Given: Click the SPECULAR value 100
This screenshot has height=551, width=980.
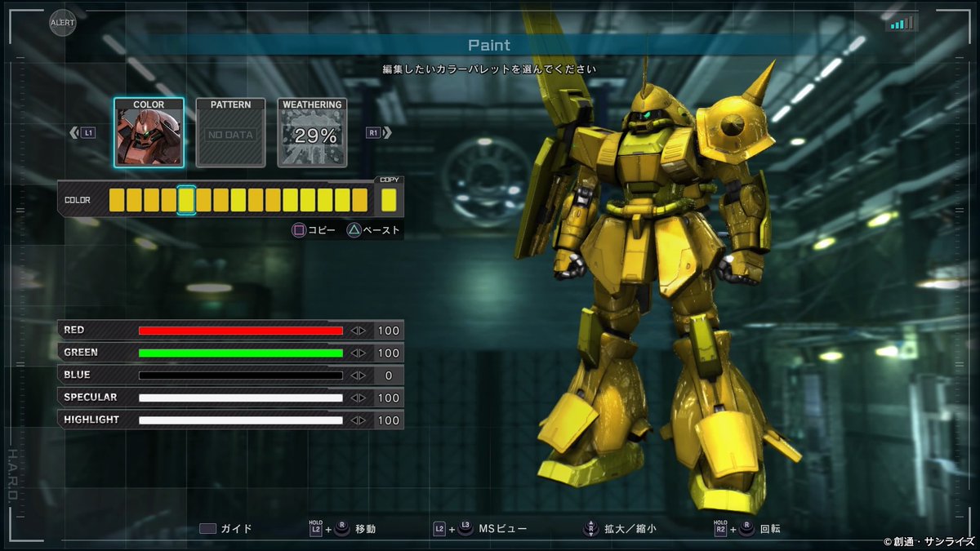Looking at the screenshot, I should [x=389, y=398].
